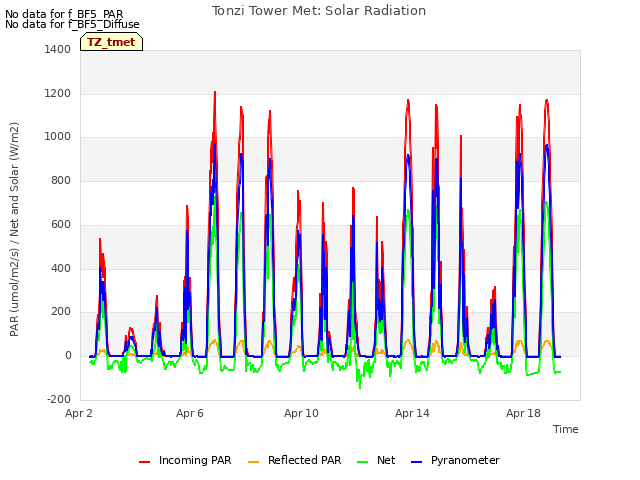
Task: Click the Apr 2 x-axis tick label
Action: pos(79,413)
